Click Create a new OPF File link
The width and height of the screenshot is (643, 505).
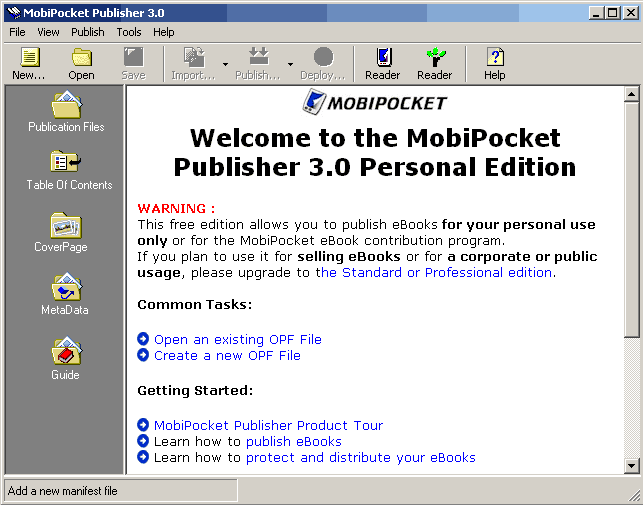pyautogui.click(x=227, y=355)
